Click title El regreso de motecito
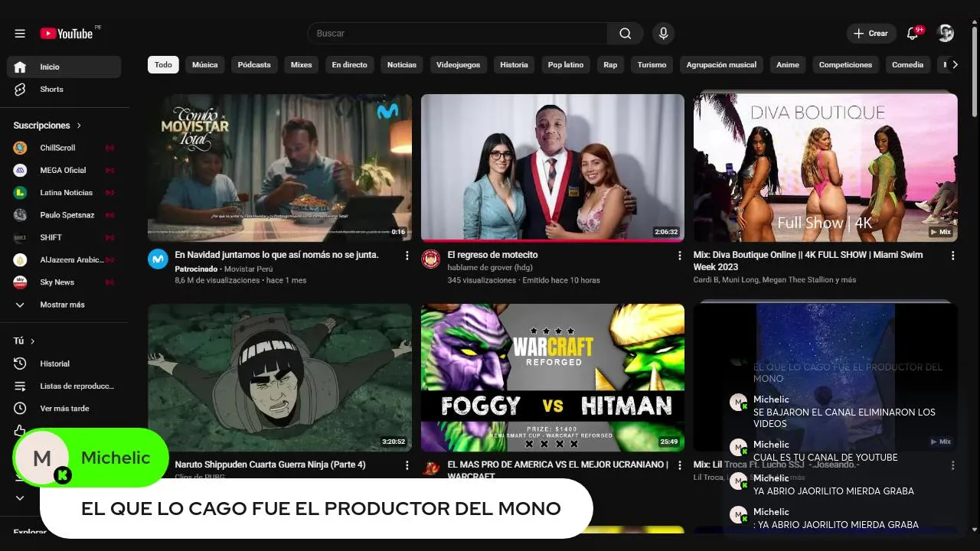Viewport: 980px width, 551px height. pos(492,255)
